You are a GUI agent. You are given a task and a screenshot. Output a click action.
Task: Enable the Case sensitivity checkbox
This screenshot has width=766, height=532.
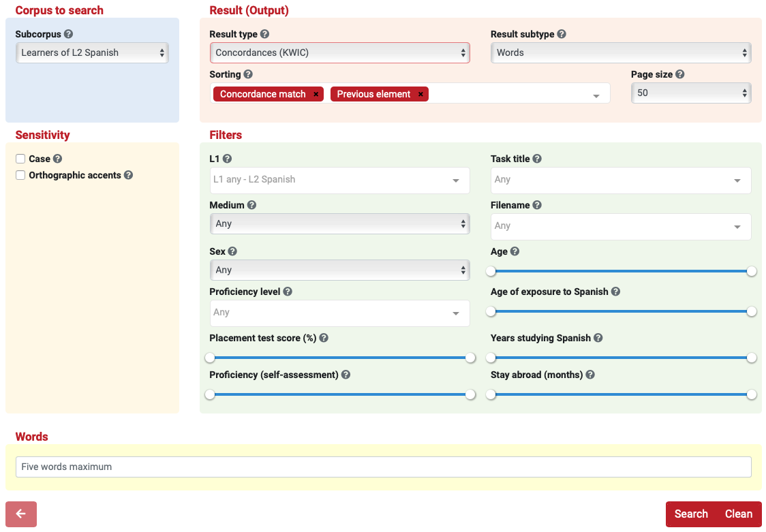tap(21, 159)
